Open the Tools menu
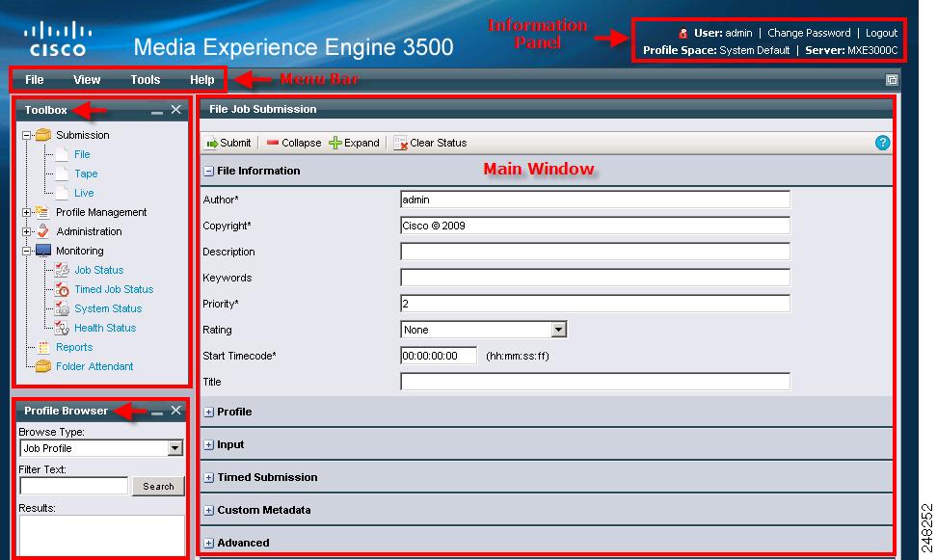Image resolution: width=937 pixels, height=560 pixels. 146,79
